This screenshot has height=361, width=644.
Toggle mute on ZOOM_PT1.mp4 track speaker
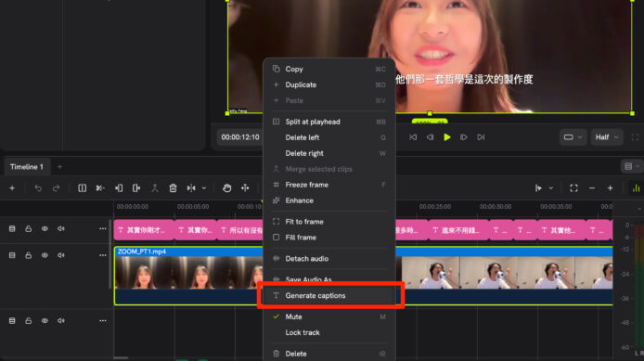click(x=61, y=255)
